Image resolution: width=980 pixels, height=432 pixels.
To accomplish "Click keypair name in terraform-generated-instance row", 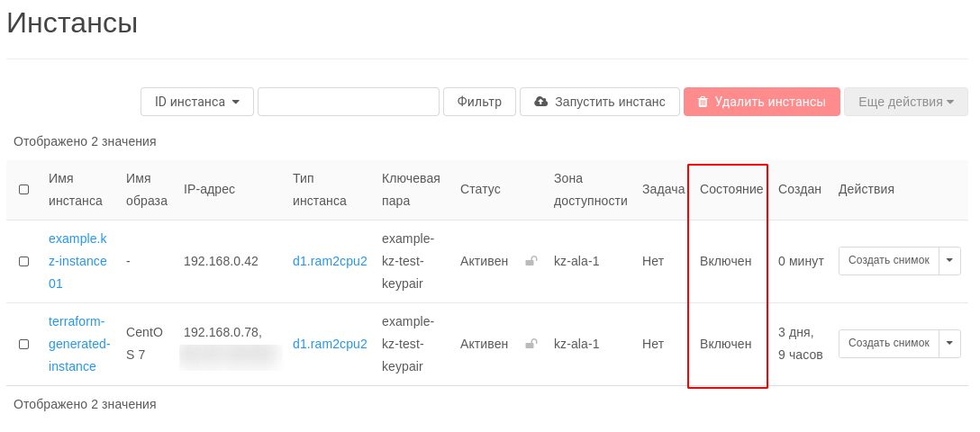I will point(407,344).
